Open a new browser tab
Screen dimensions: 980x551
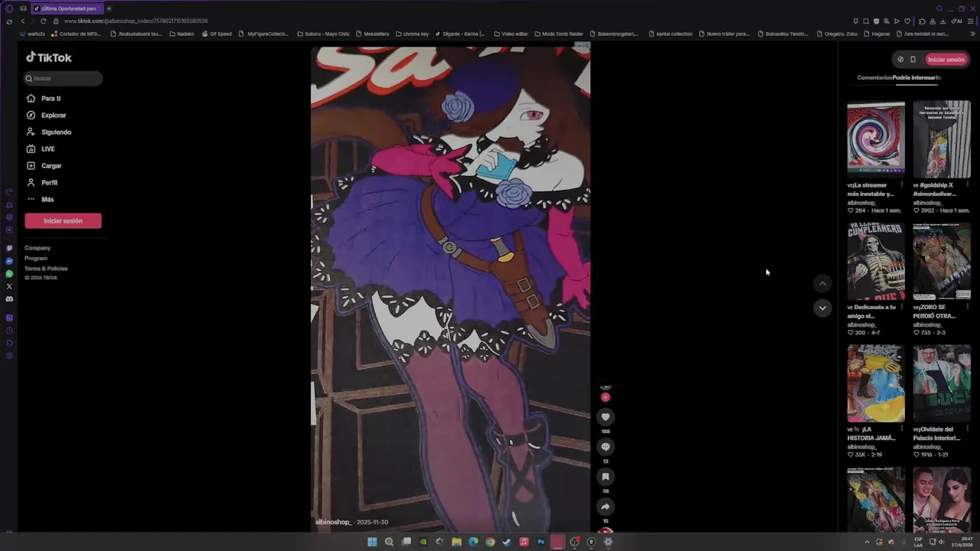point(109,8)
